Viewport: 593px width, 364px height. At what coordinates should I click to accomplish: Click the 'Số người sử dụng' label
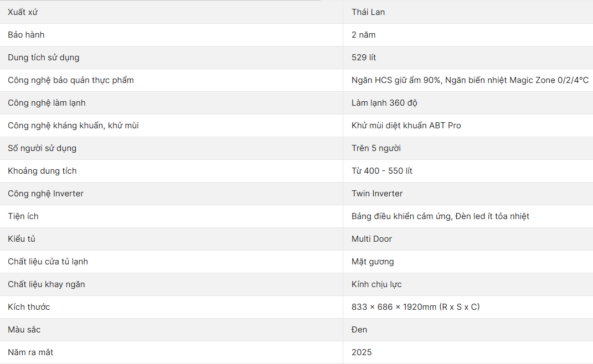coord(42,148)
